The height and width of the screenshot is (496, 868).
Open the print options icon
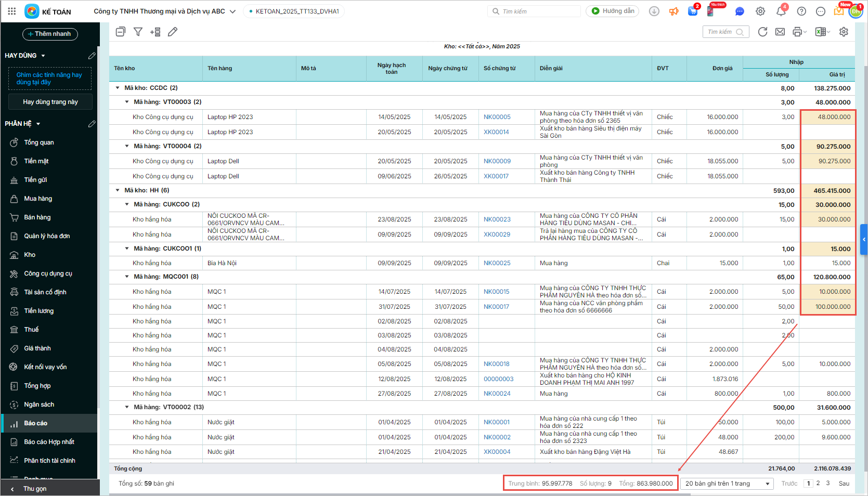click(798, 32)
